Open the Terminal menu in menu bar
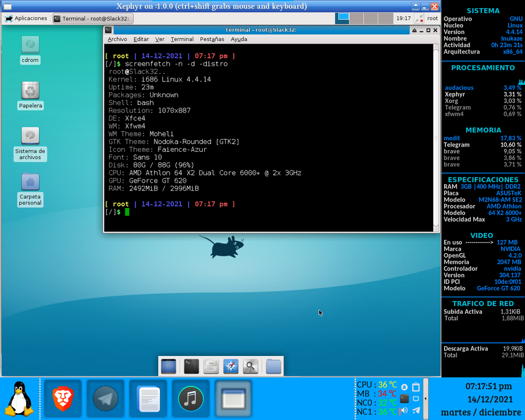This screenshot has width=525, height=420. click(182, 39)
